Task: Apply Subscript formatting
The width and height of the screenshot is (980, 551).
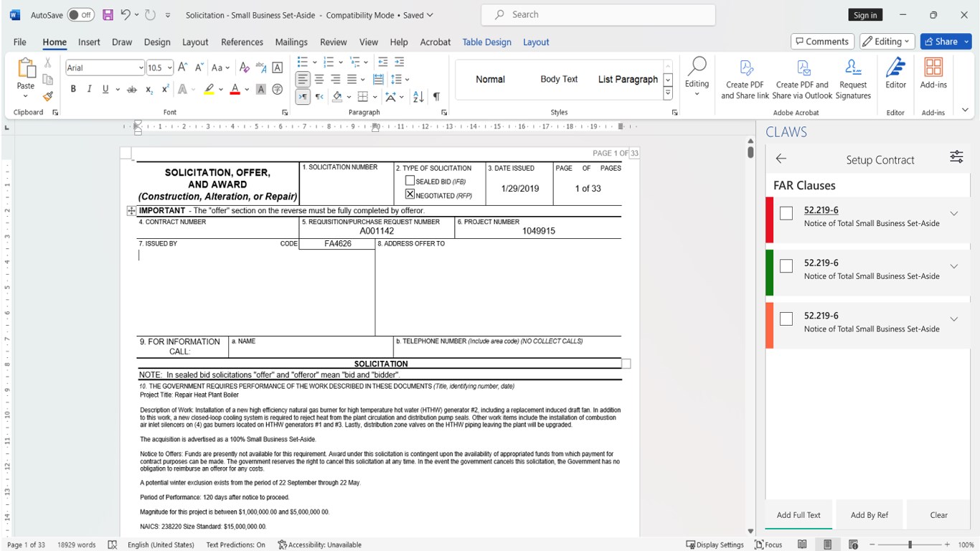Action: 149,90
